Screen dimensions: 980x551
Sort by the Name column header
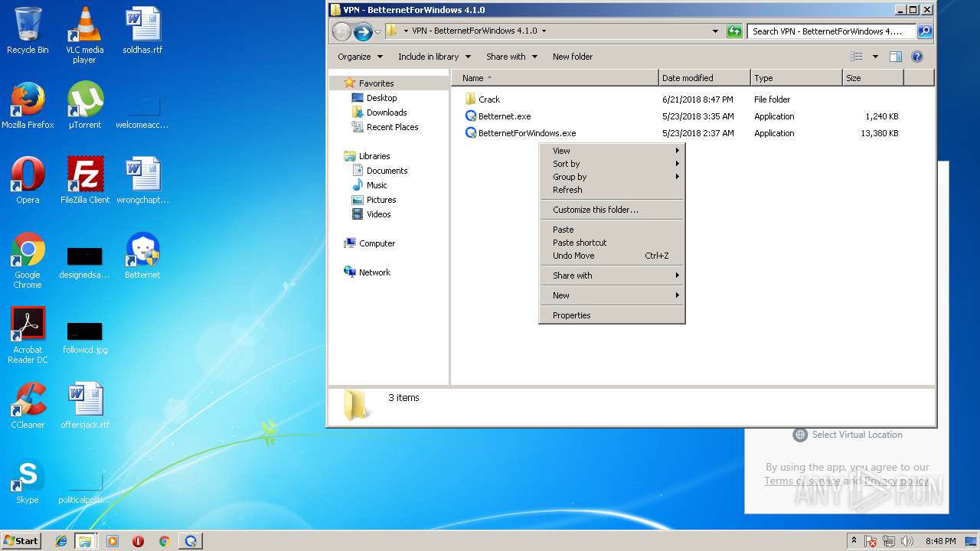coord(554,78)
